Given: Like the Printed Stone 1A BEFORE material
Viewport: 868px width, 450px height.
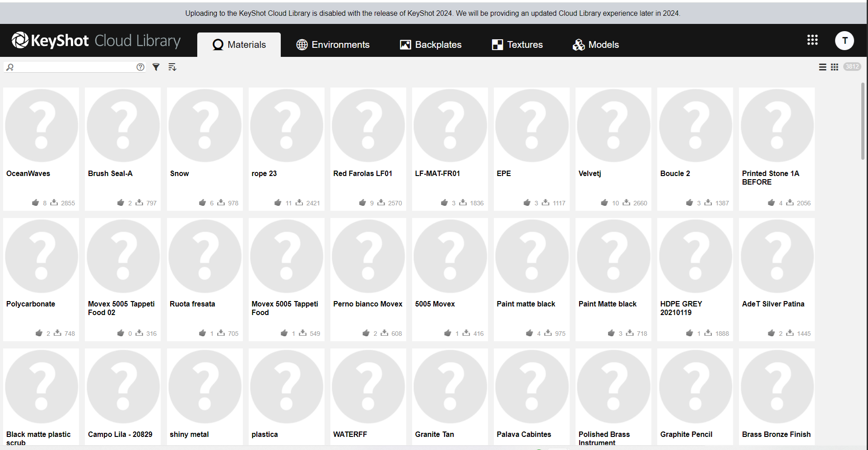Looking at the screenshot, I should (771, 203).
